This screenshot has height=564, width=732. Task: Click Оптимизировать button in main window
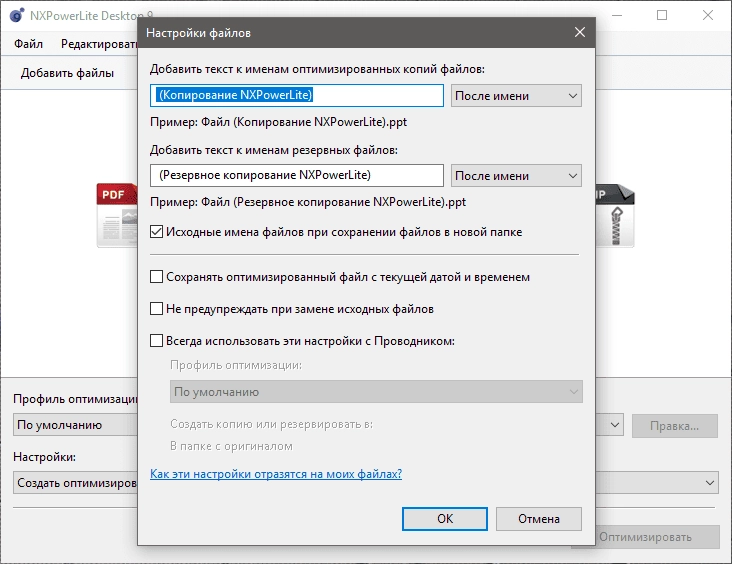point(645,537)
